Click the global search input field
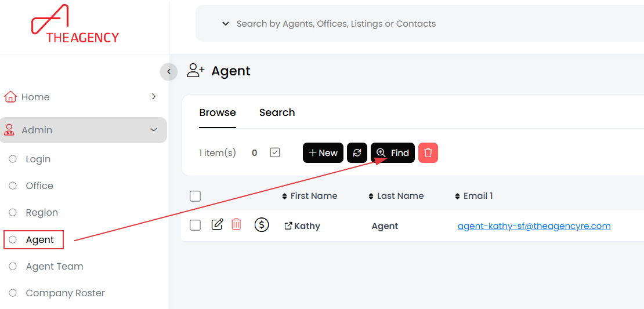The image size is (644, 309). 406,24
